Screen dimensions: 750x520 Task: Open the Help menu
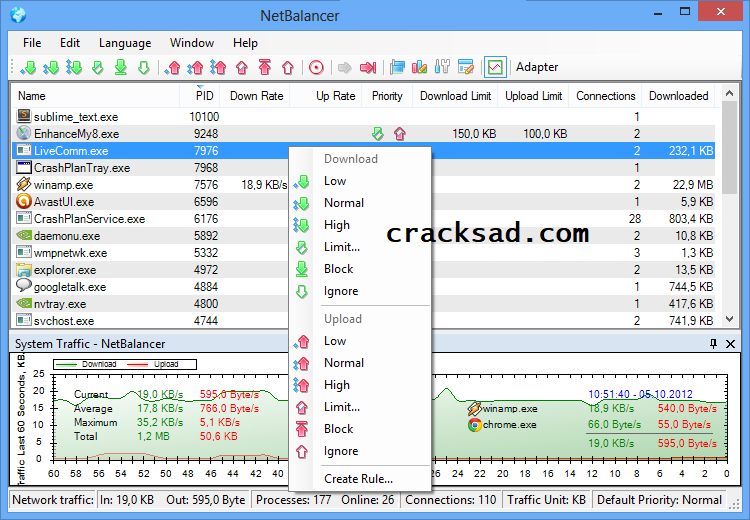[245, 43]
